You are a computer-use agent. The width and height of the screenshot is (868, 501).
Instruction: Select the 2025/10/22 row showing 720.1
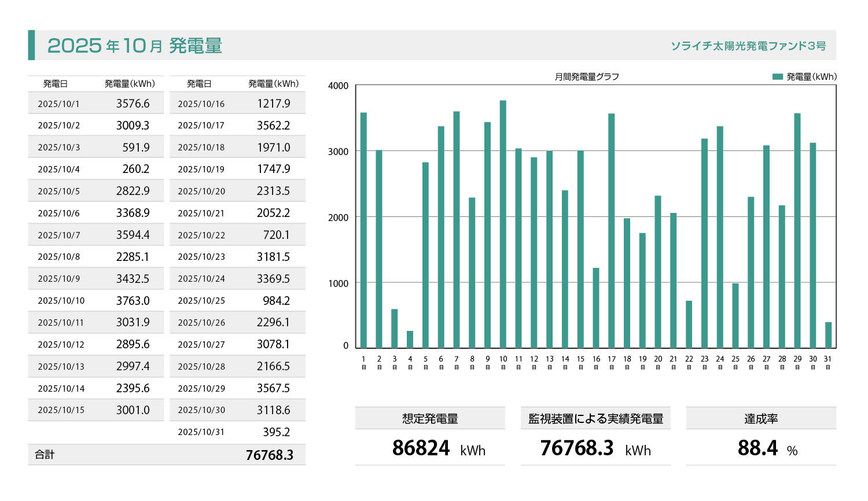tap(237, 235)
